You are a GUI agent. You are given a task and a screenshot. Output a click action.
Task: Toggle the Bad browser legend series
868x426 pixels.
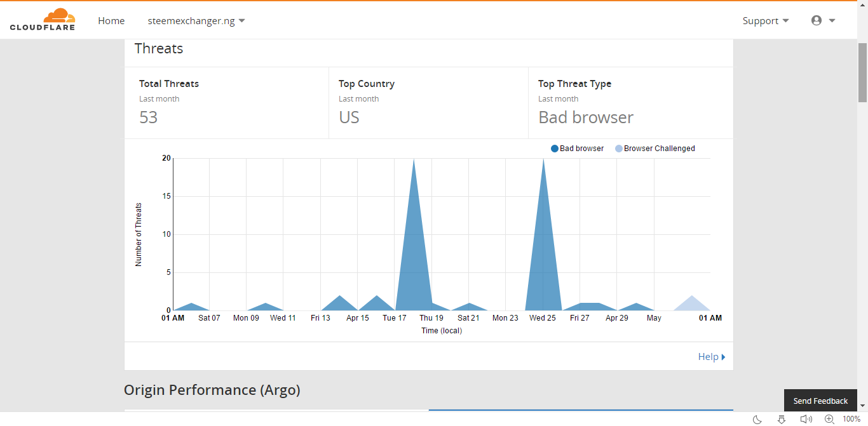(578, 149)
